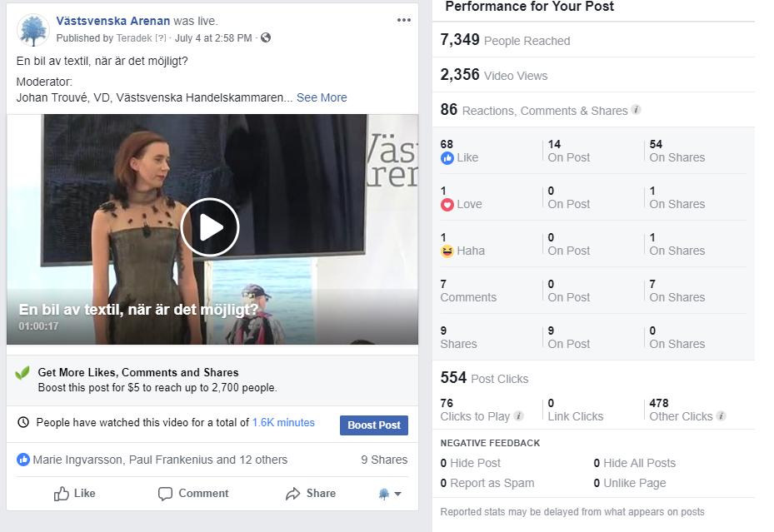Share the post using the Share button
Image resolution: width=774 pixels, height=532 pixels.
pos(311,493)
